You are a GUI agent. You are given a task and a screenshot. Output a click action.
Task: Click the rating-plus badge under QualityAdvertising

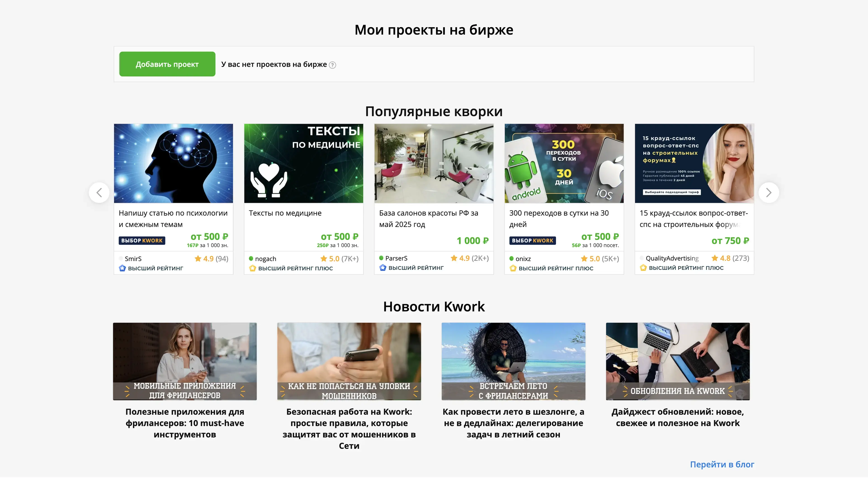(x=643, y=268)
